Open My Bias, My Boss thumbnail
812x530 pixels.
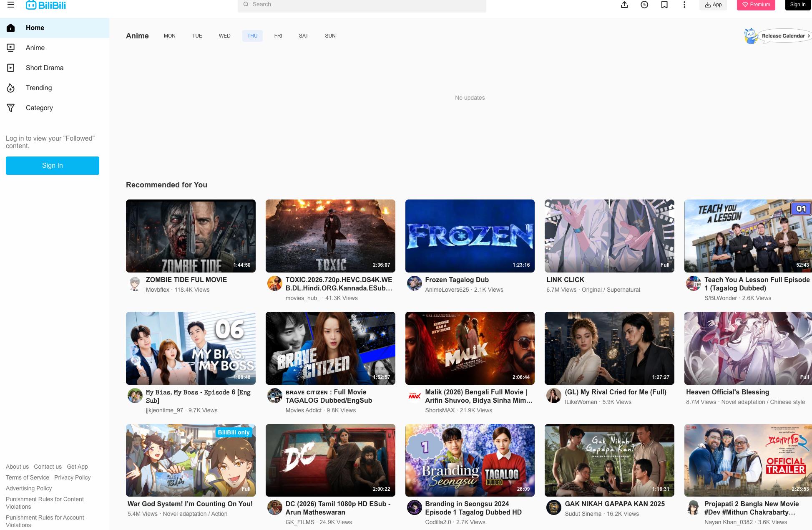[x=191, y=348]
